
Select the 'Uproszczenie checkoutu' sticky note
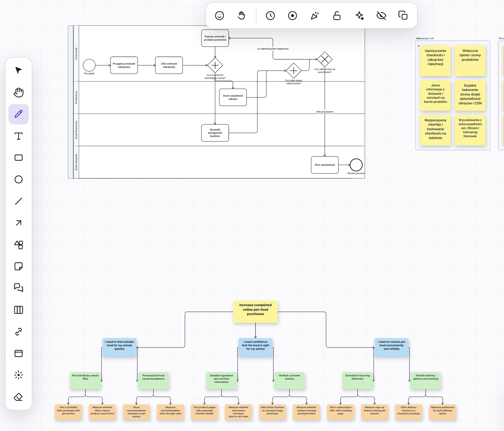[435, 61]
